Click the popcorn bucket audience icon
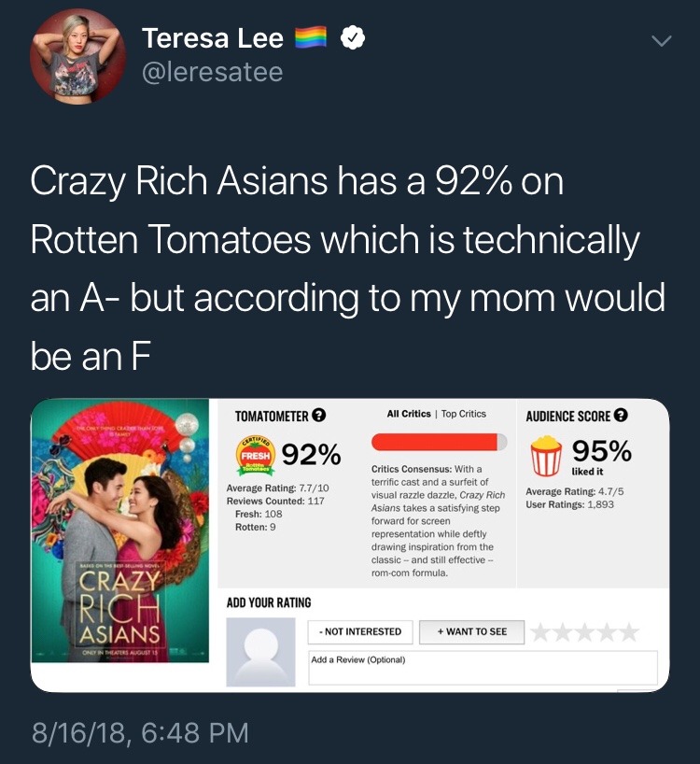This screenshot has width=700, height=764. pos(546,456)
